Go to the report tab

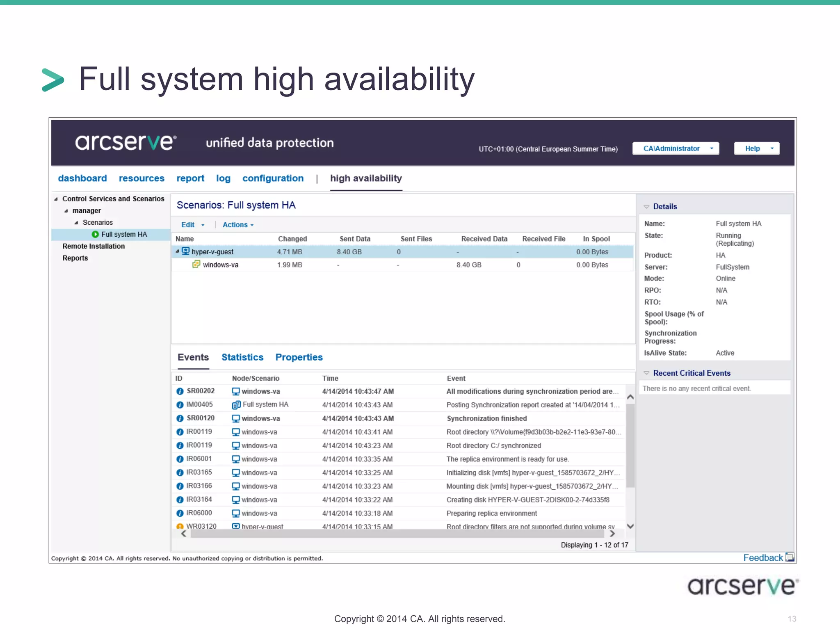click(x=190, y=178)
